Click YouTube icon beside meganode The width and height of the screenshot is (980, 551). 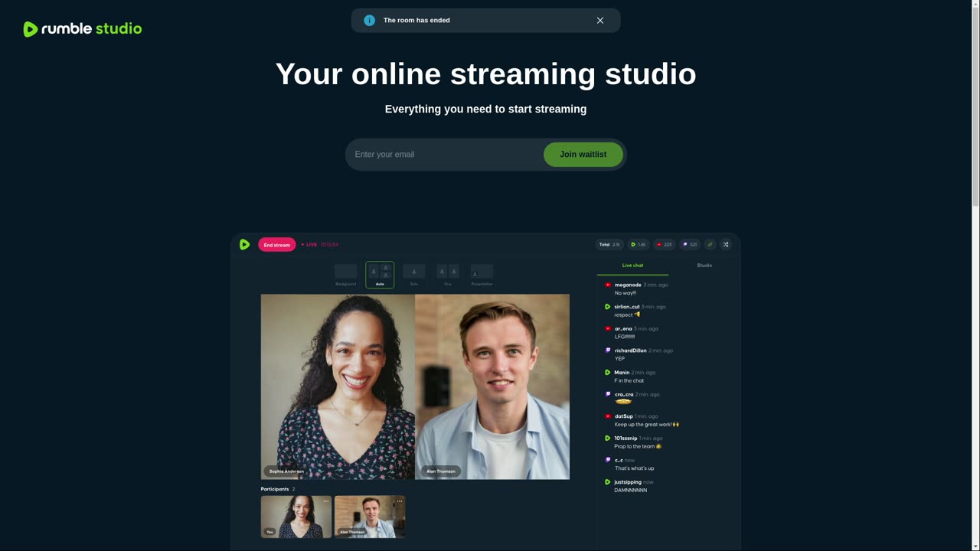click(x=608, y=285)
